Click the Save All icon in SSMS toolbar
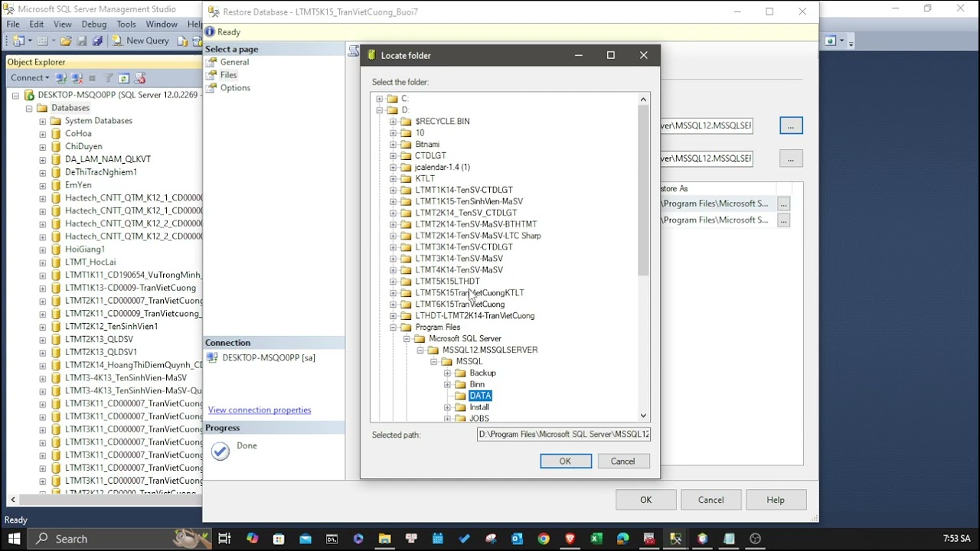The width and height of the screenshot is (980, 551). 97,41
